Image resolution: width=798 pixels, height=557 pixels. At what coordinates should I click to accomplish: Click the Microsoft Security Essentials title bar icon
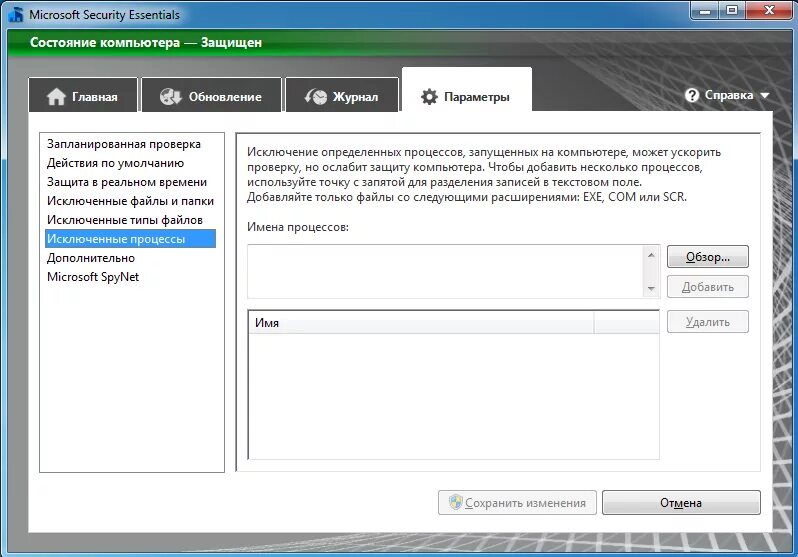click(x=16, y=14)
